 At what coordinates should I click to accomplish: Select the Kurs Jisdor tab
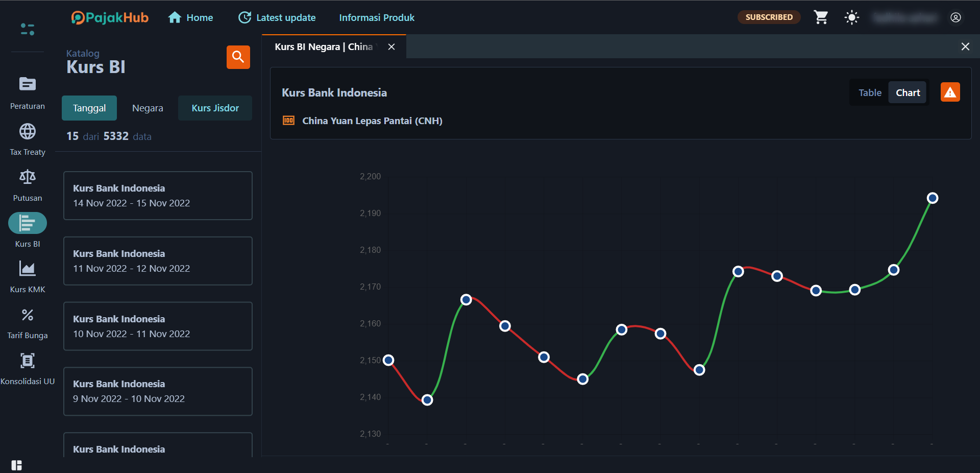pyautogui.click(x=215, y=108)
